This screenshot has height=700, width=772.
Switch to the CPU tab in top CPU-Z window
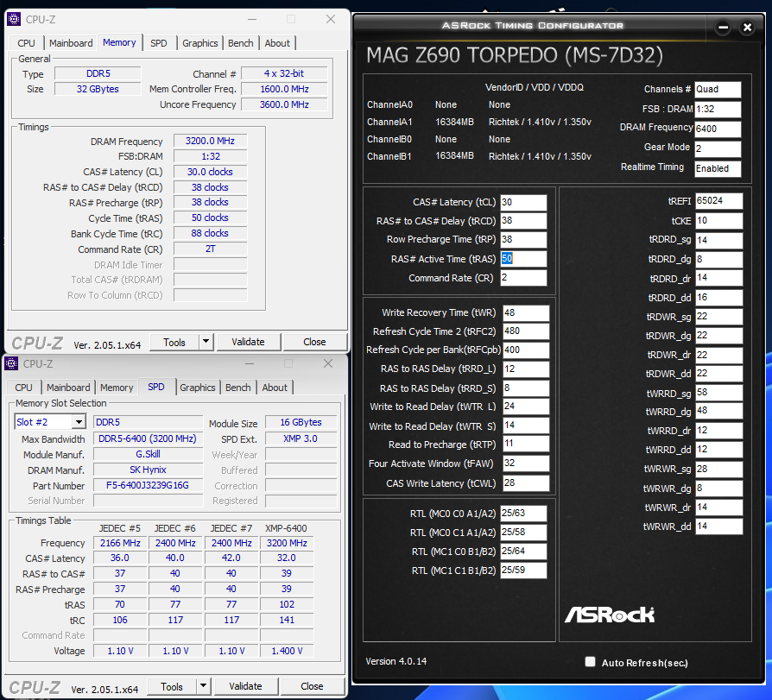point(26,43)
